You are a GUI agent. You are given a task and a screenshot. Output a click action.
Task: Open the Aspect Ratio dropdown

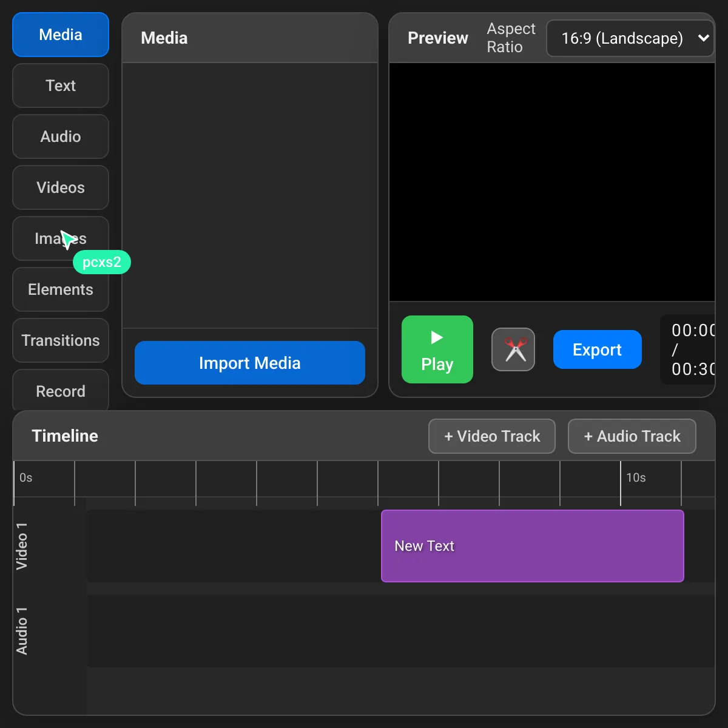click(630, 38)
